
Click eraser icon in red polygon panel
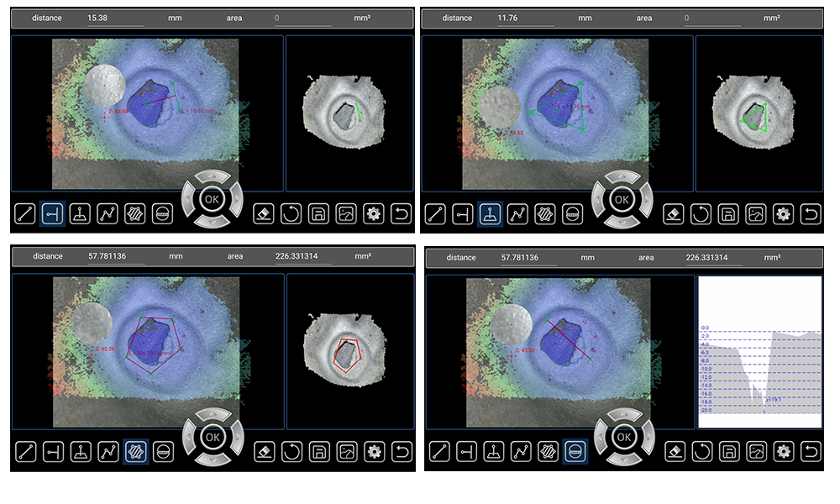264,452
